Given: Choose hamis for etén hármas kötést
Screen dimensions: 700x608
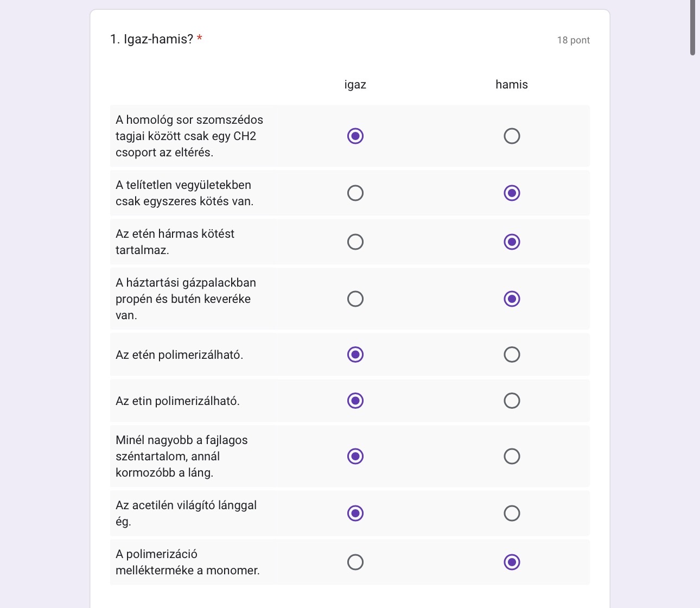Looking at the screenshot, I should pos(512,242).
